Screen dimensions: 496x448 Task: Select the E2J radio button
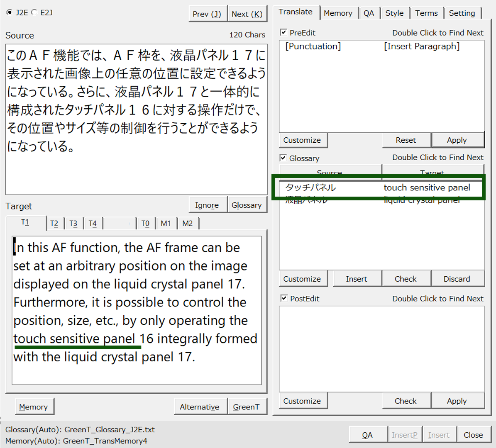click(34, 12)
